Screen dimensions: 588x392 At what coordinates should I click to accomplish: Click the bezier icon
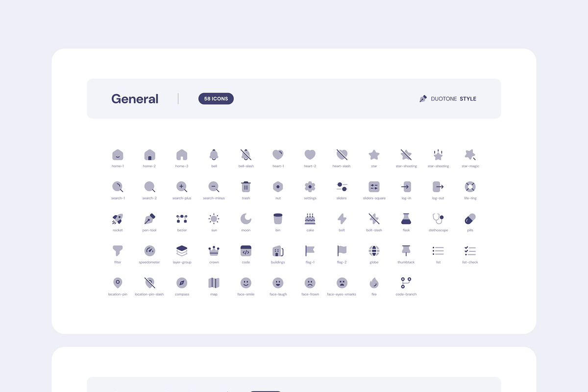coord(182,219)
